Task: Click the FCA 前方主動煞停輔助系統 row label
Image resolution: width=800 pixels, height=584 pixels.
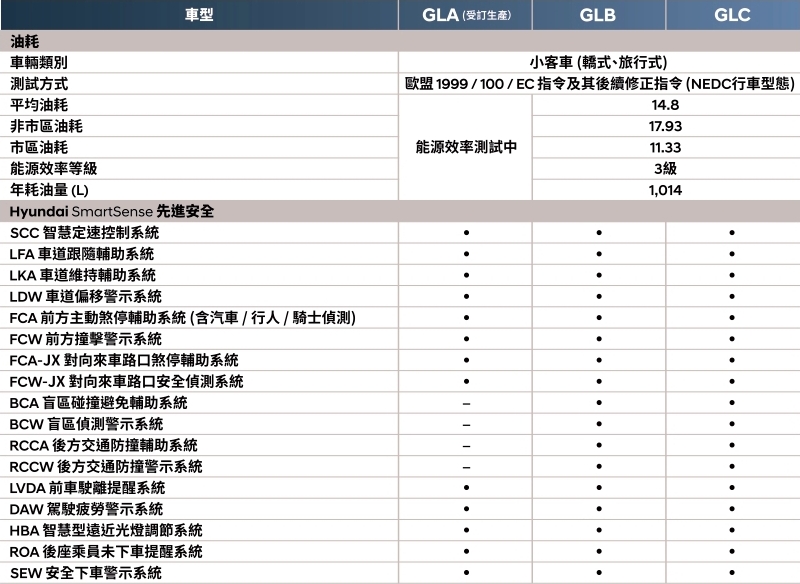Action: (x=183, y=318)
